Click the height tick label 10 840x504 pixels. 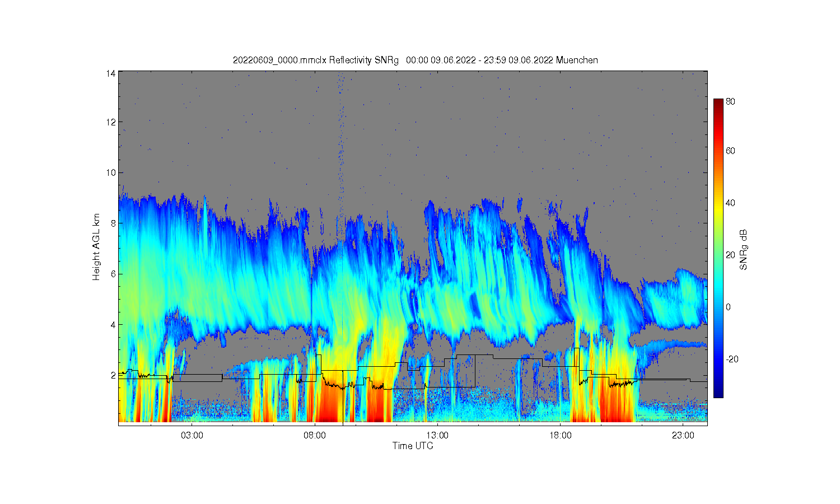pos(111,172)
